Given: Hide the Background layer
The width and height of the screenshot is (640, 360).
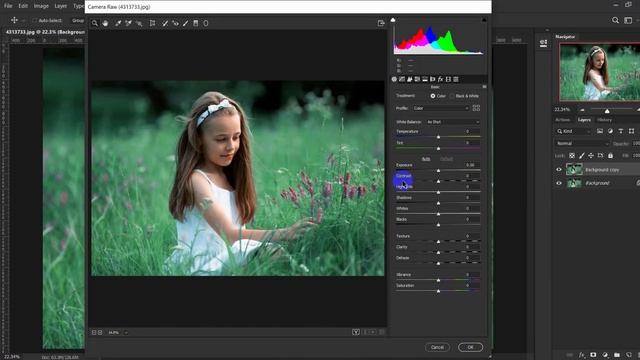Looking at the screenshot, I should coord(559,183).
